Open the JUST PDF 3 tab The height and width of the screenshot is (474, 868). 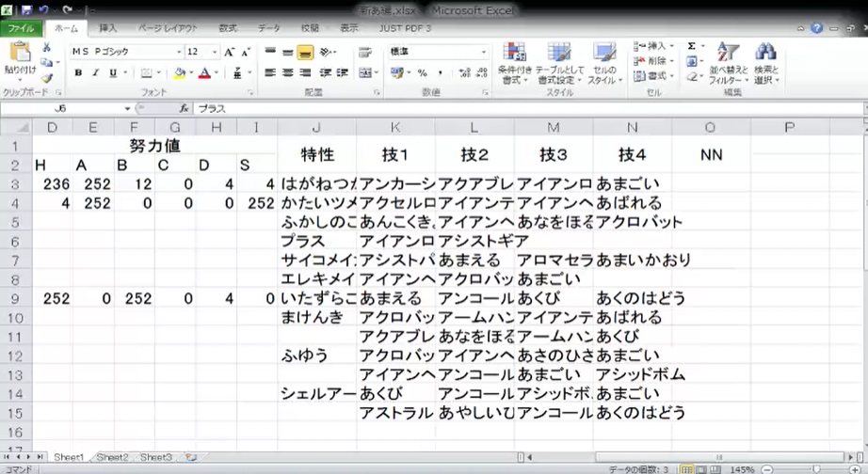pyautogui.click(x=405, y=27)
